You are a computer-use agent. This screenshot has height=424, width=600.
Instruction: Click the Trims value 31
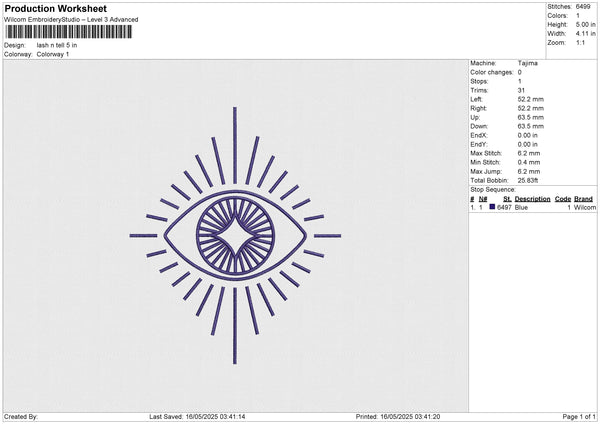[x=521, y=90]
